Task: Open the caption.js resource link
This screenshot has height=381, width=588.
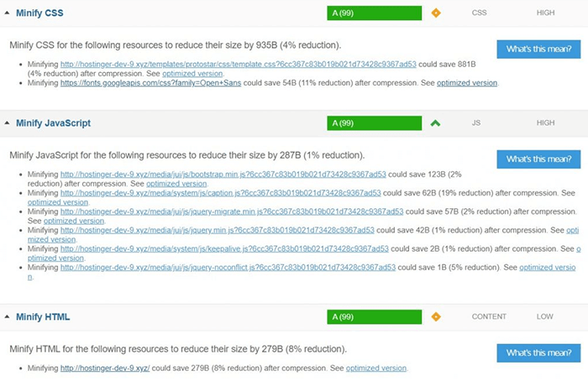Action: pyautogui.click(x=220, y=193)
